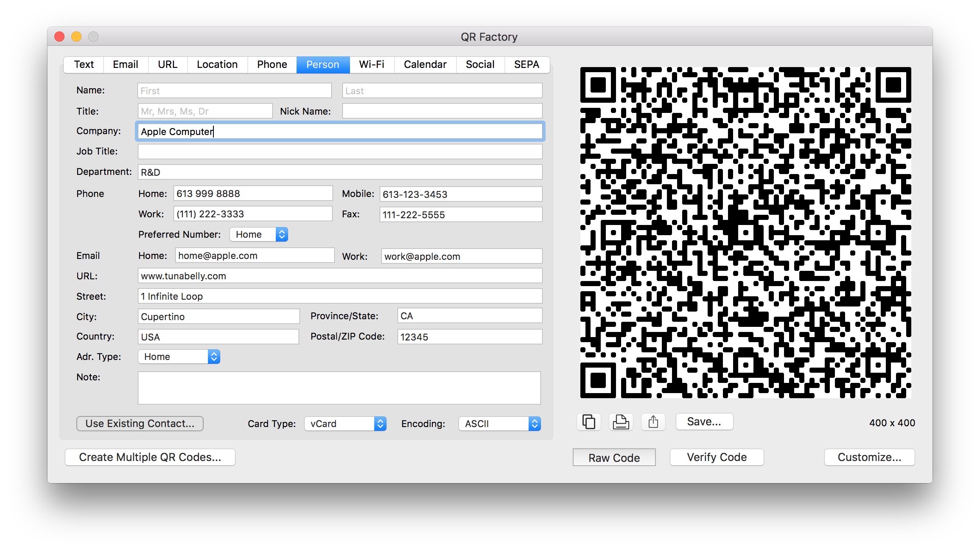Click the Province/State field
Screen dimensions: 980x551
[x=470, y=315]
